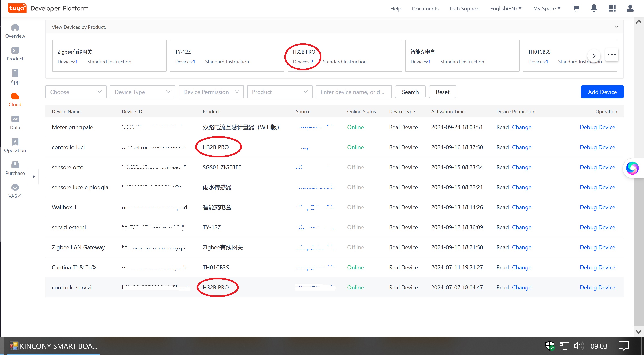
Task: Expand the sidebar using the arrow handle
Action: coord(34,177)
